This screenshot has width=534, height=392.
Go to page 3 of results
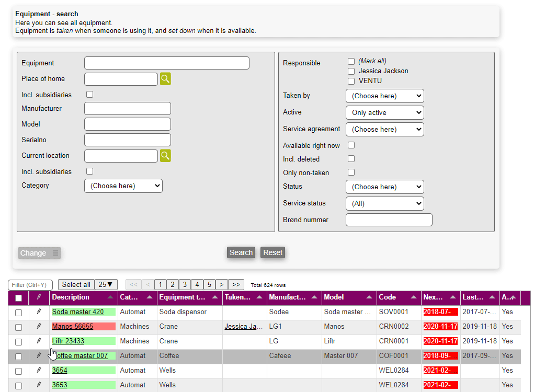point(185,285)
